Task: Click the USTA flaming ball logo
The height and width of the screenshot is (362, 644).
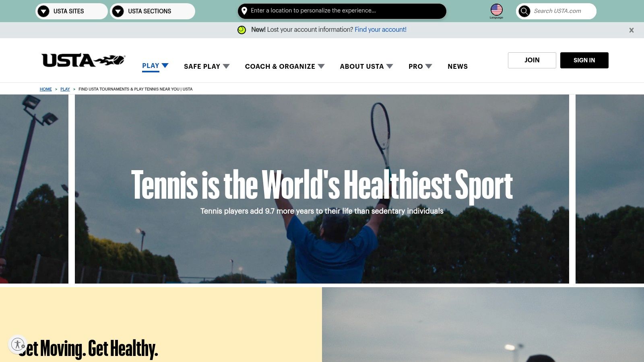Action: pyautogui.click(x=83, y=60)
